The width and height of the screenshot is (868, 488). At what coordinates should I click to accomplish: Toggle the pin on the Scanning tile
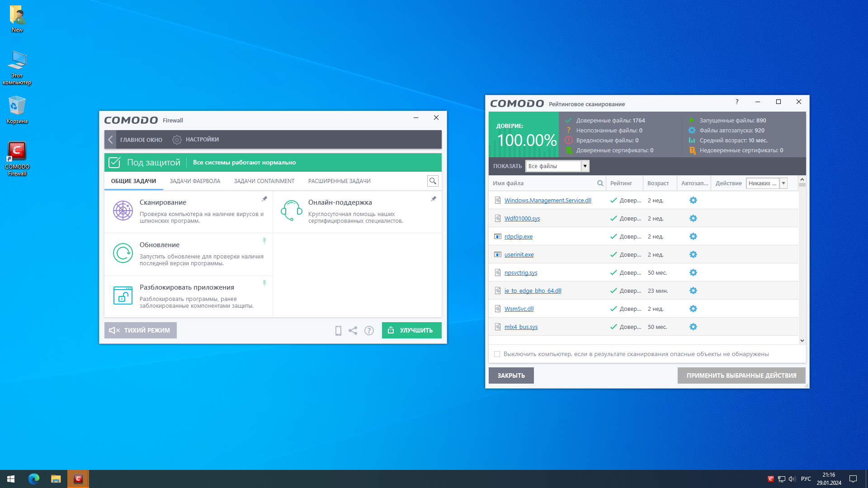tap(264, 199)
